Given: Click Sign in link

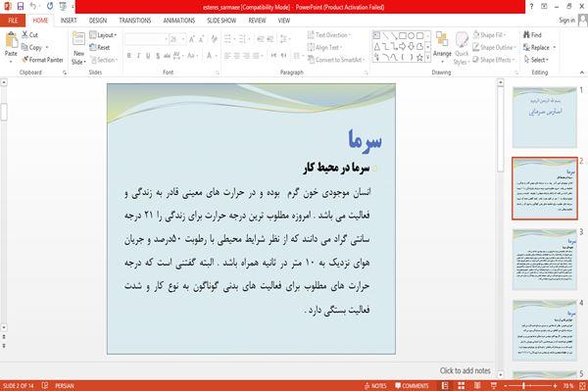Looking at the screenshot, I should (x=566, y=21).
